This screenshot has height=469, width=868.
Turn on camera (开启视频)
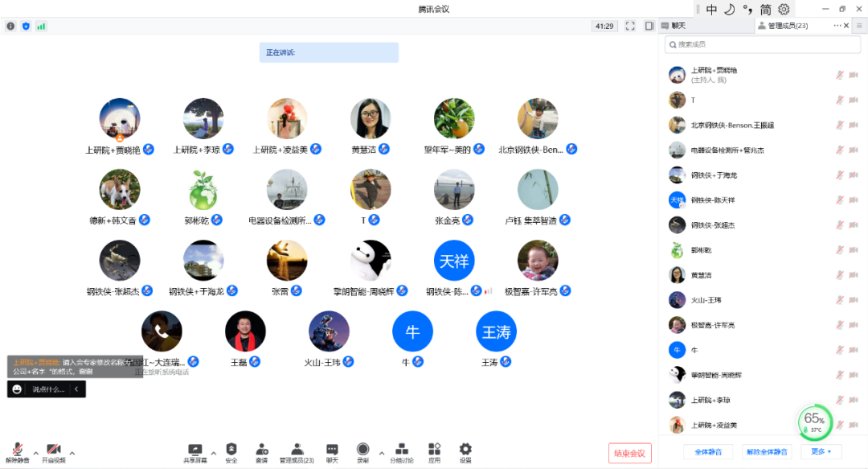[53, 450]
